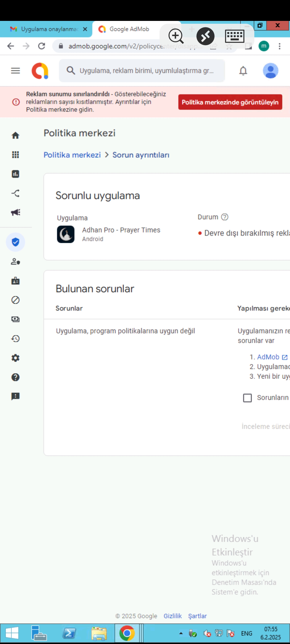The width and height of the screenshot is (290, 644).
Task: Open the AdMob hamburger menu
Action: click(15, 71)
